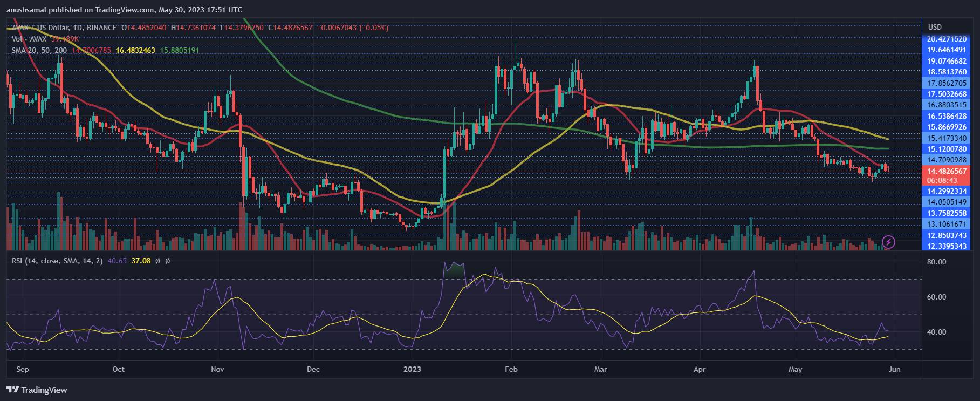
Task: Click the red SMA 20 value 14.7006785
Action: point(91,50)
